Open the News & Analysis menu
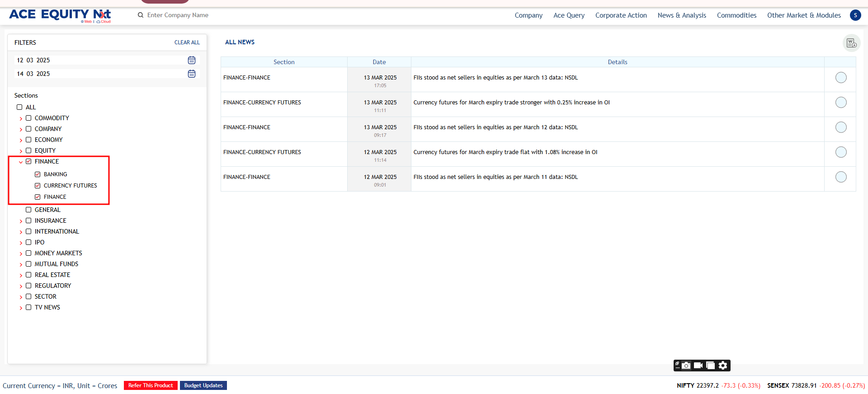Screen dimensions: 868x394 (x=681, y=15)
